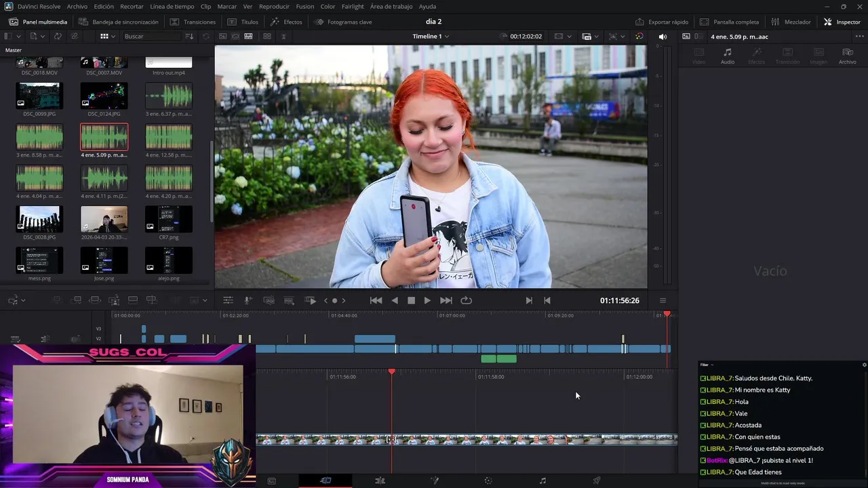Click the 01:11:56:26 timecode field
Viewport: 868px width, 488px height.
pyautogui.click(x=620, y=300)
